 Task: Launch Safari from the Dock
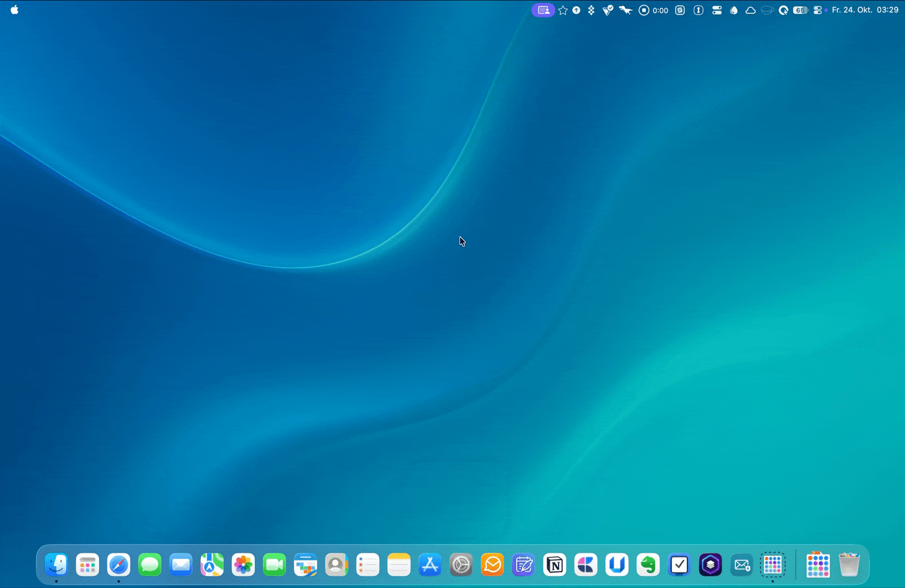(119, 565)
